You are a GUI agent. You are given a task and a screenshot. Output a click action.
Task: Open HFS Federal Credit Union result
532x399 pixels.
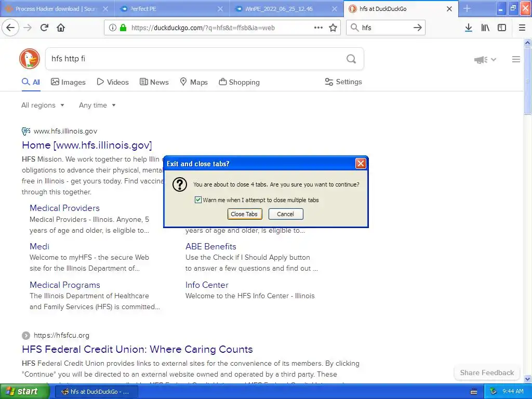[x=137, y=349]
